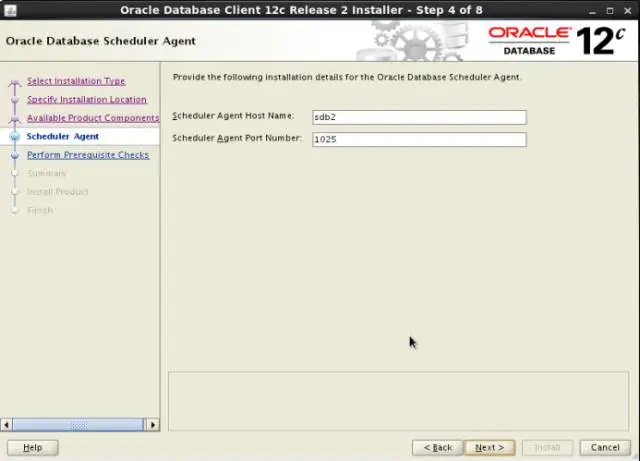Click the Back button
This screenshot has width=640, height=461.
pos(438,448)
